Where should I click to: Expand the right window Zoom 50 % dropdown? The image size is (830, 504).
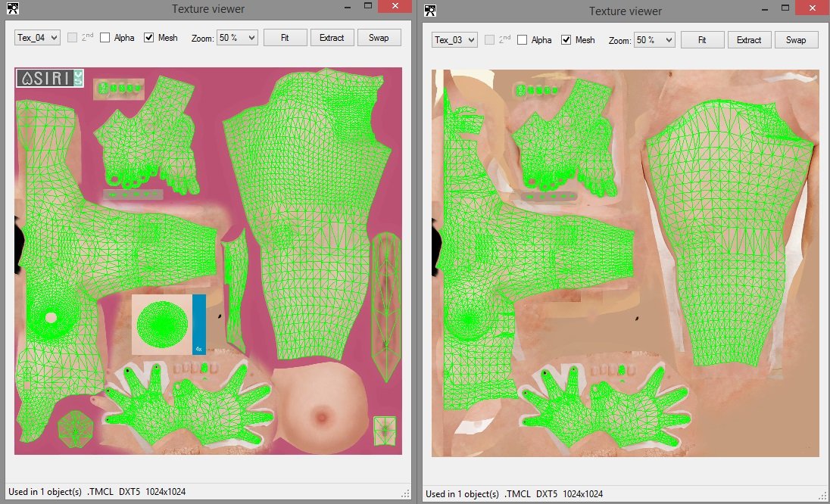[x=654, y=39]
